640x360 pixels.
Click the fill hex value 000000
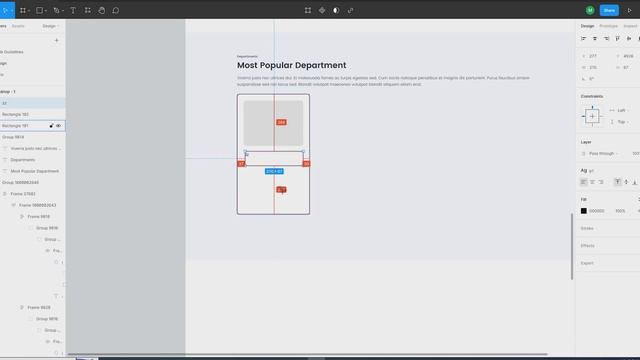tap(596, 211)
